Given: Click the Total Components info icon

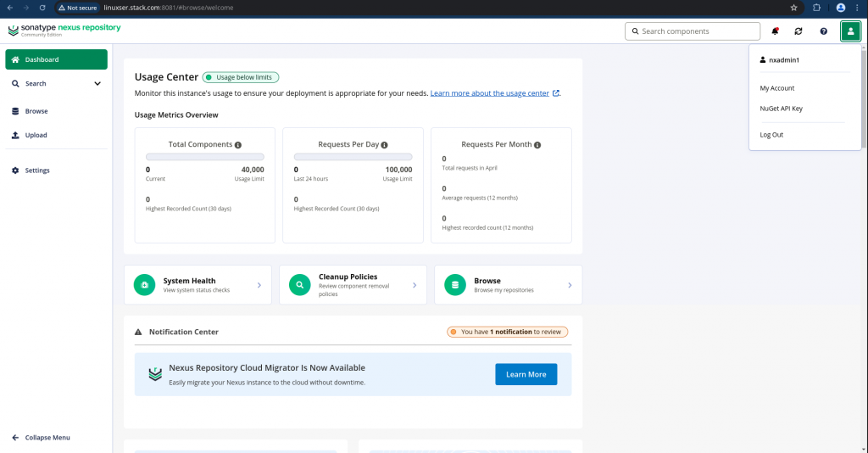Looking at the screenshot, I should (238, 145).
